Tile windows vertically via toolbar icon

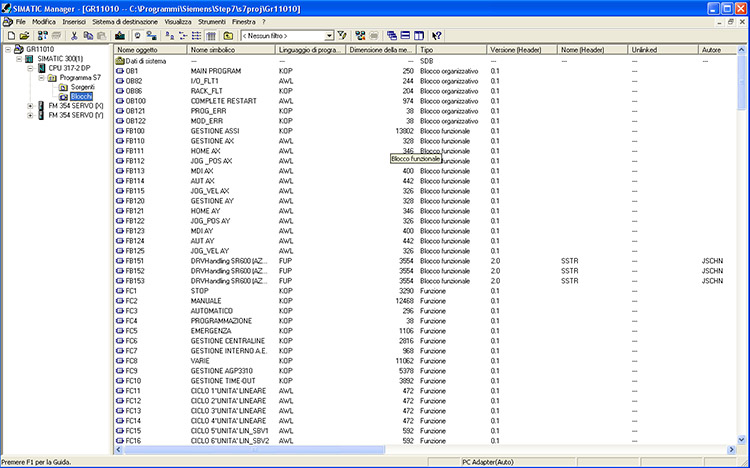tap(419, 35)
